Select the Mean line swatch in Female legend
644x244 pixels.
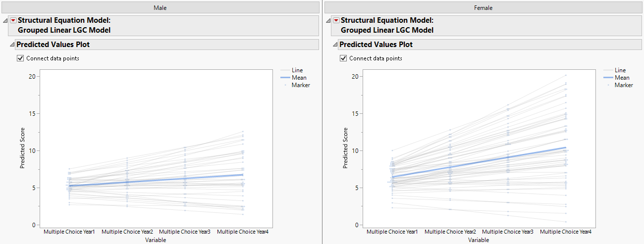[x=608, y=78]
